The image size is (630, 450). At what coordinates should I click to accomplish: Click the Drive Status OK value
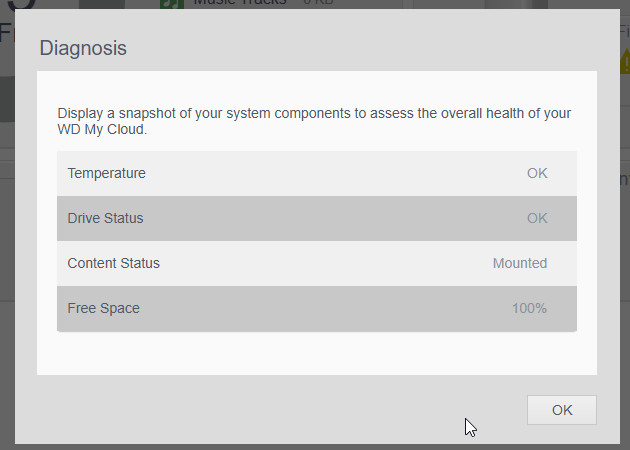tap(537, 218)
